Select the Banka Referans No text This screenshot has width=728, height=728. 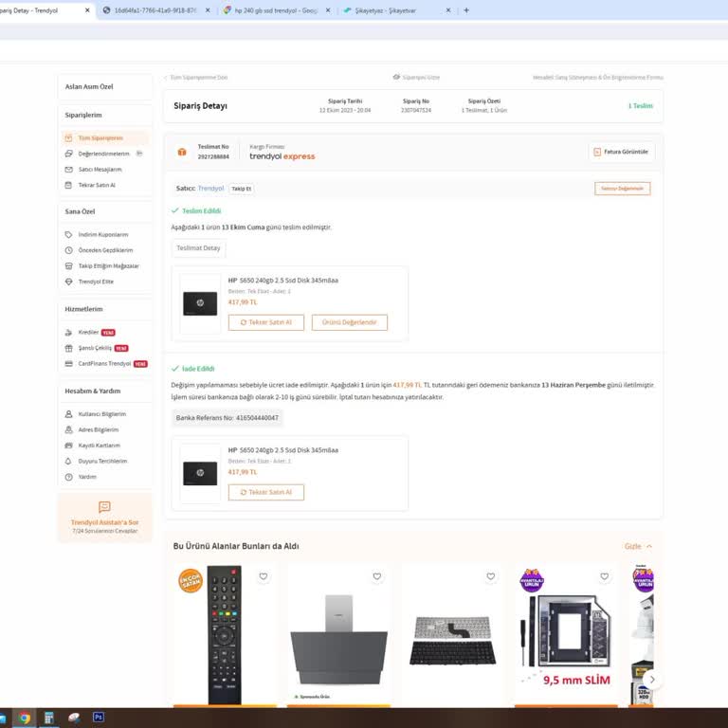227,418
